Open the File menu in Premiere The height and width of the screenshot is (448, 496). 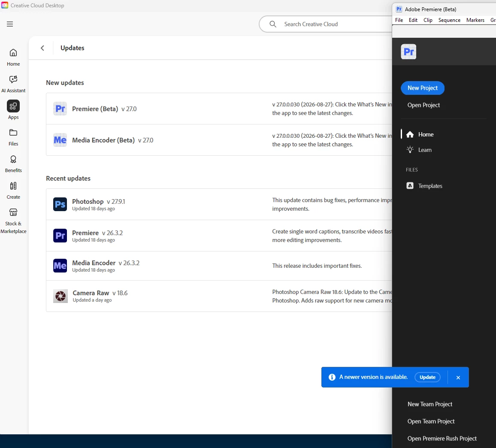pos(399,20)
